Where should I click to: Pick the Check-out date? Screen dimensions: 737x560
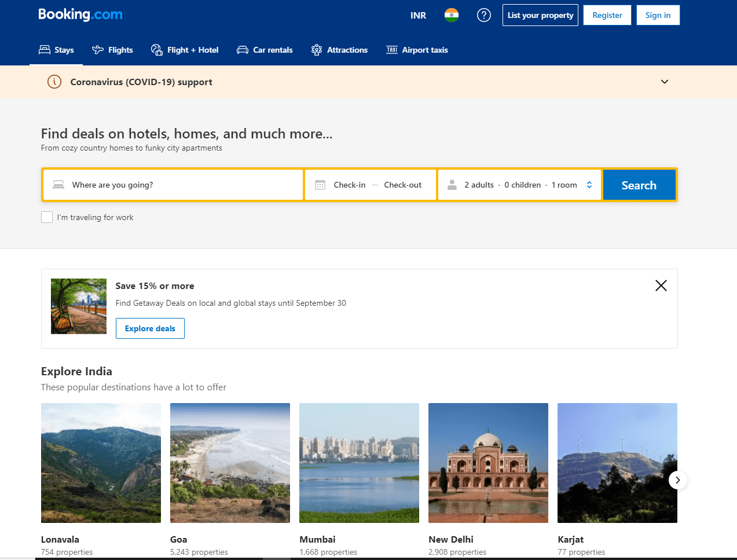403,185
